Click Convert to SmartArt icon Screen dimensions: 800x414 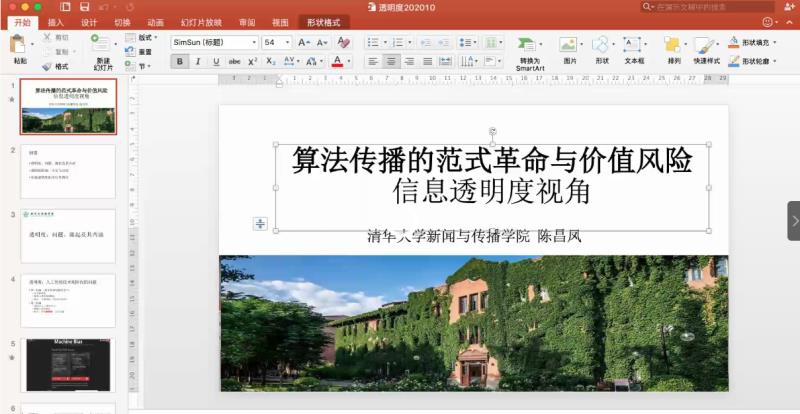pos(526,44)
